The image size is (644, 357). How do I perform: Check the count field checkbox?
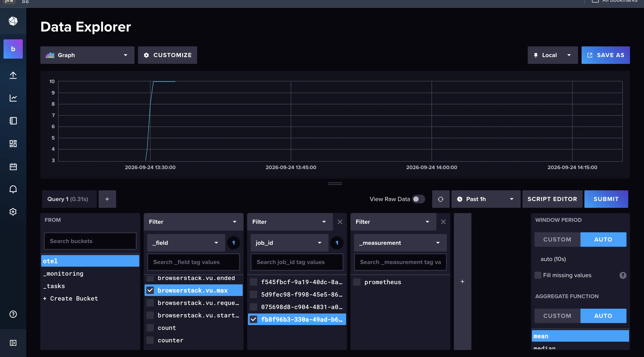(150, 328)
